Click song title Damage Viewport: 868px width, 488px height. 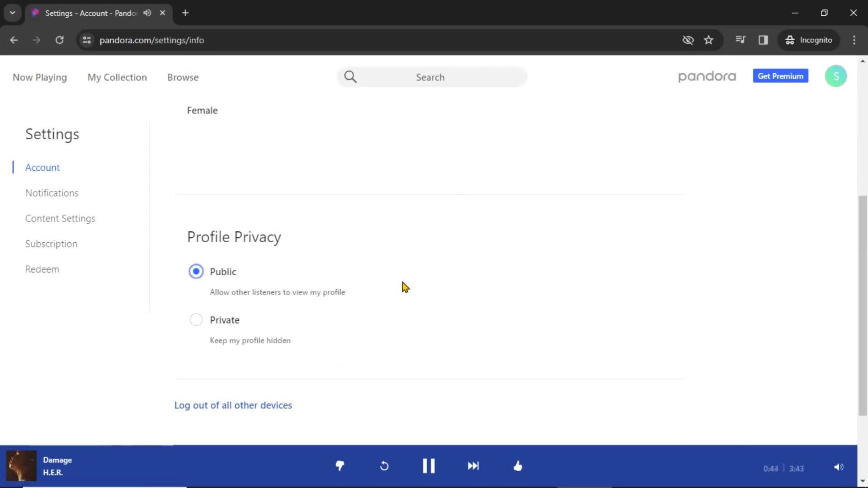click(57, 460)
